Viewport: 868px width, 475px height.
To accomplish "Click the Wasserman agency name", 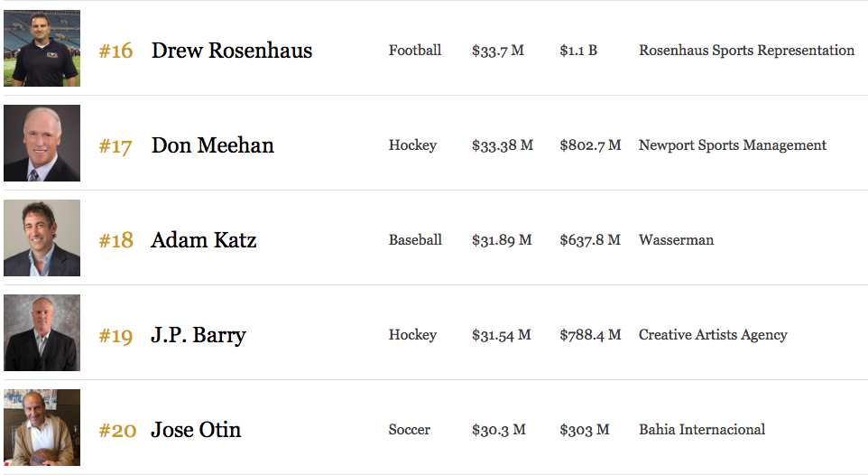I will coord(676,240).
